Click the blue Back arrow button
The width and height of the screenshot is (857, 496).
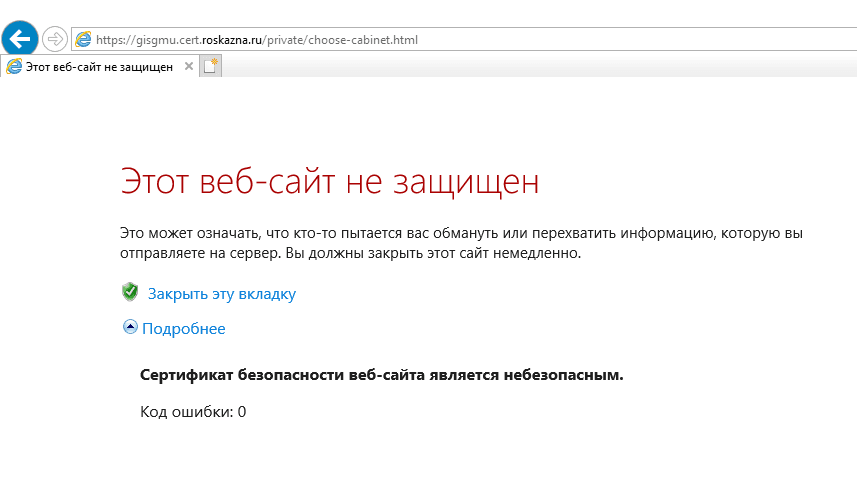(x=20, y=39)
